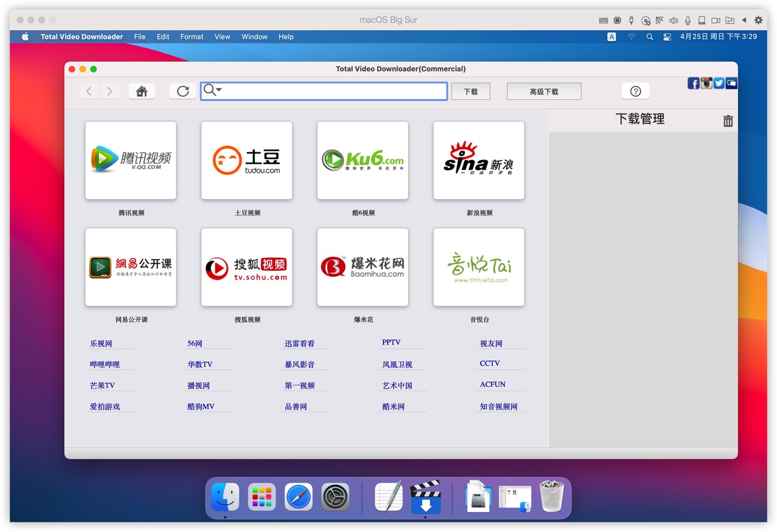Screen dimensions: 777x532
Task: Launch Finder from the Dock
Action: (225, 497)
